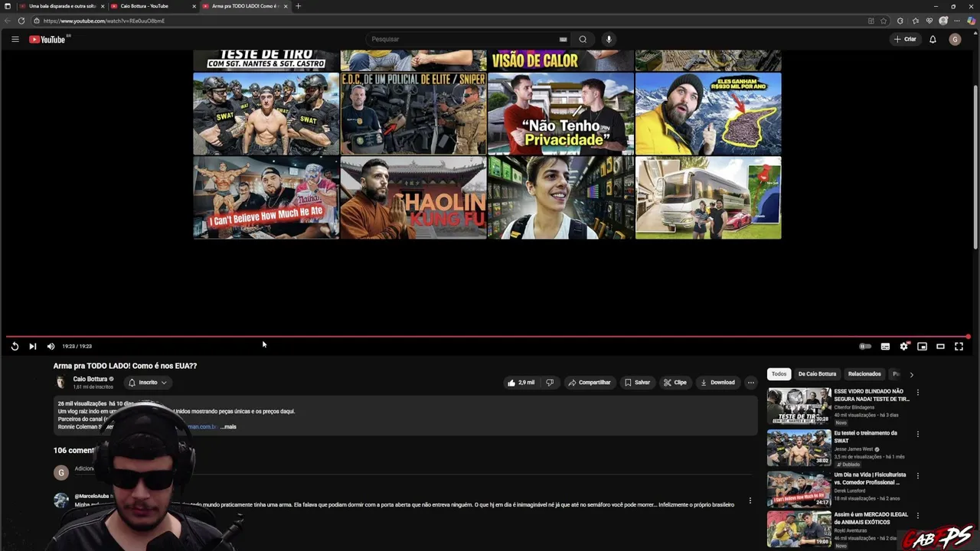
Task: Reload the page
Action: [x=21, y=21]
